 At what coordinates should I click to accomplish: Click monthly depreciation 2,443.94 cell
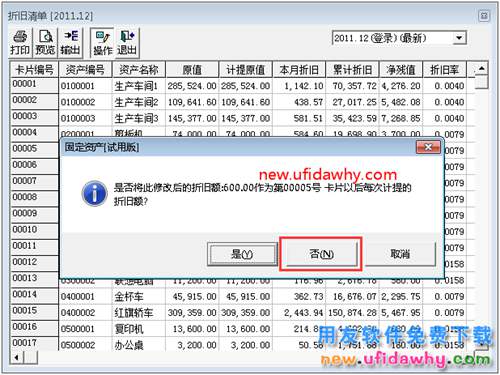point(299,313)
